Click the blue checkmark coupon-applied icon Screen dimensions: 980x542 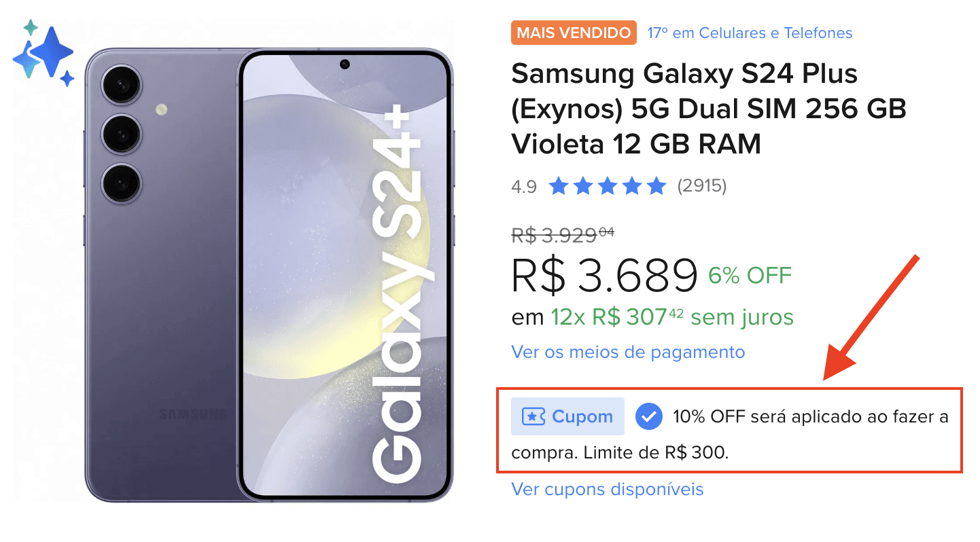(x=649, y=416)
